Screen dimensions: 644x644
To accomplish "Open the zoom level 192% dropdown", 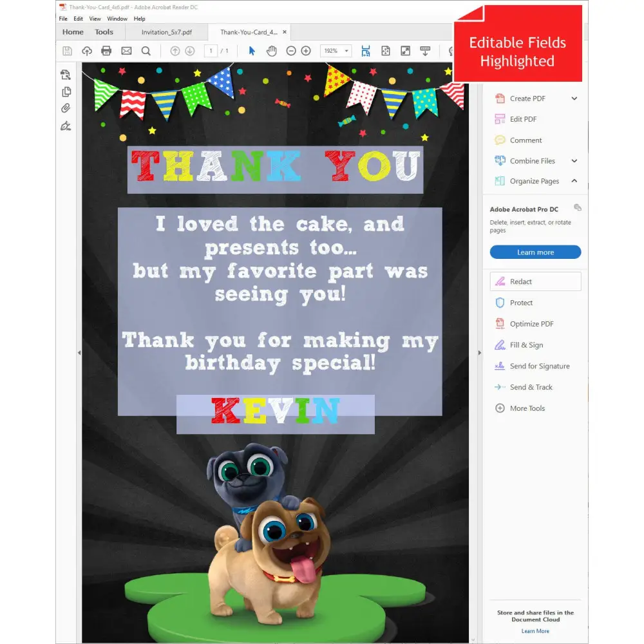I will click(336, 50).
